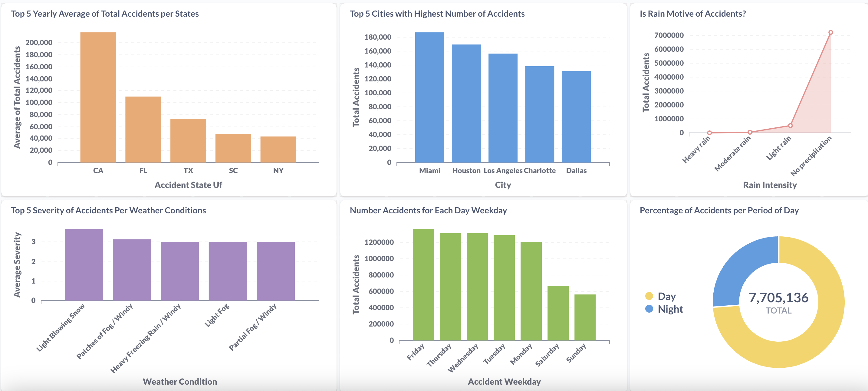Viewport: 868px width, 391px height.
Task: Click the Light Blowing Snow severity bar
Action: [84, 265]
